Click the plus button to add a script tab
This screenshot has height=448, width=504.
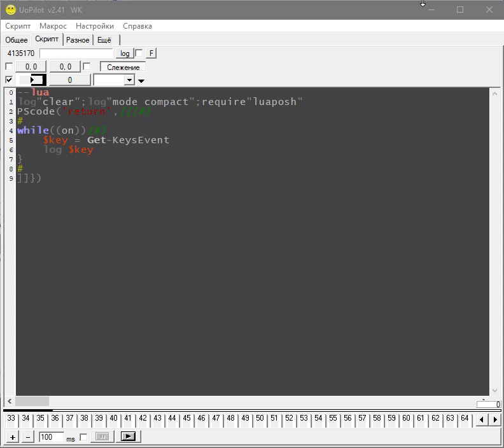pos(13,437)
